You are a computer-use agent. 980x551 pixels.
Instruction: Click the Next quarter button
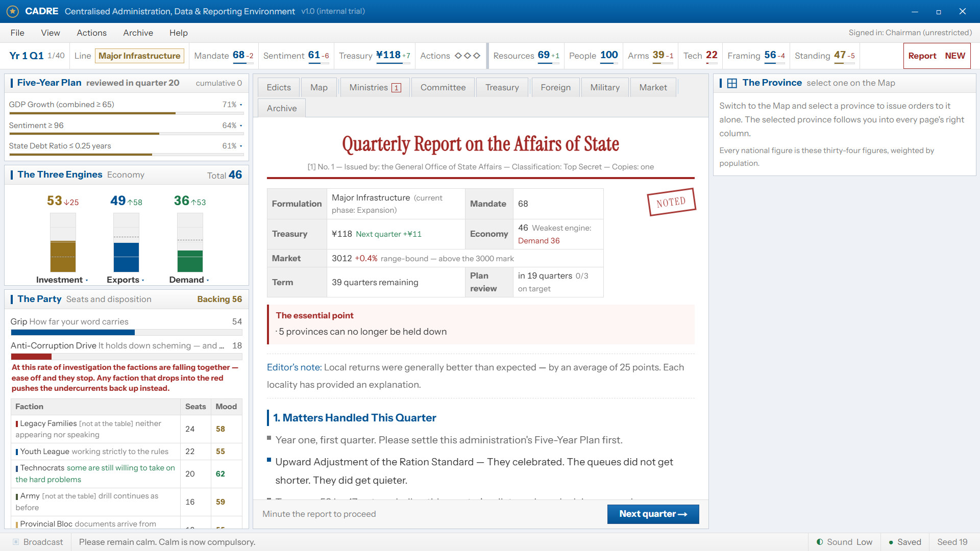pyautogui.click(x=653, y=514)
